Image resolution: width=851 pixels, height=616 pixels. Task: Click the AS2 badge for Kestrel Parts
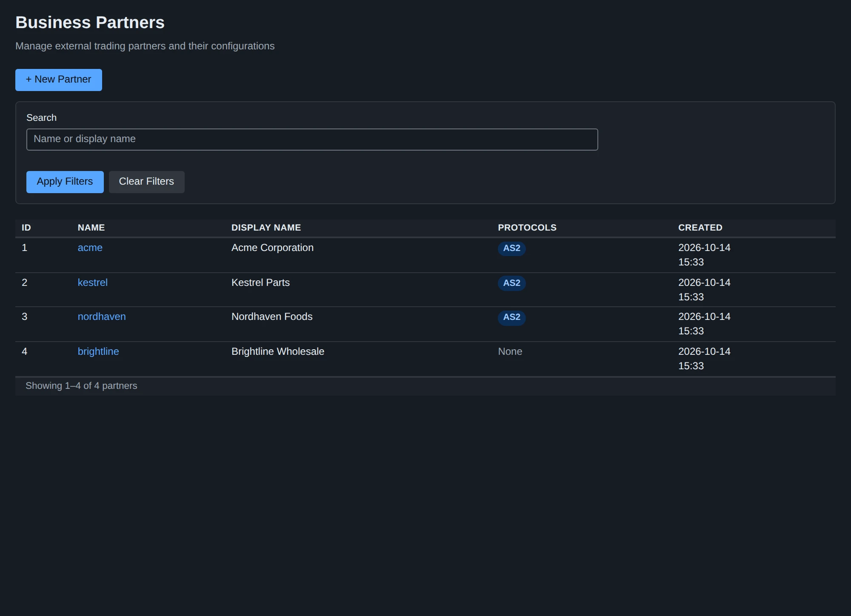tap(511, 283)
